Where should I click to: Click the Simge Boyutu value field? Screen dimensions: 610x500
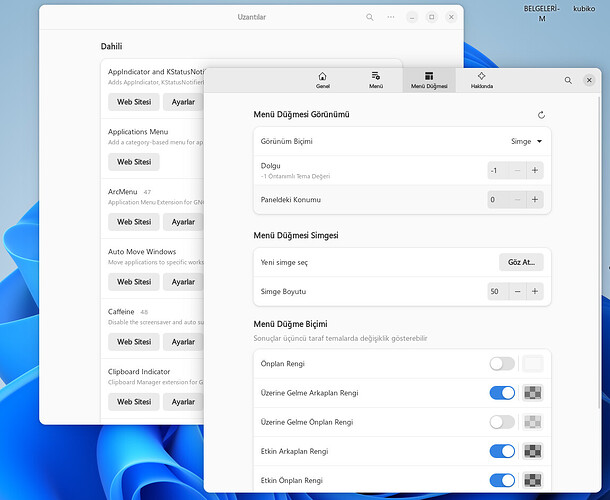pyautogui.click(x=498, y=291)
